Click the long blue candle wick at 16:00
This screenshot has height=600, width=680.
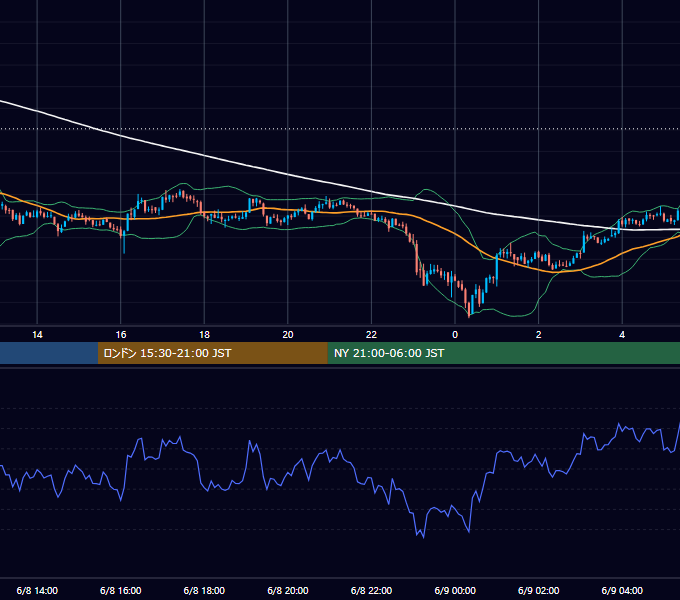[x=124, y=243]
